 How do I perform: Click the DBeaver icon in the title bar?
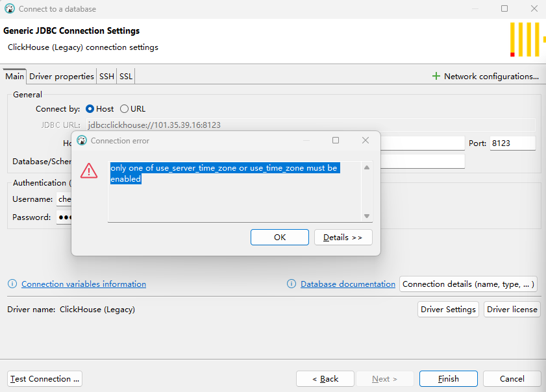tap(10, 8)
